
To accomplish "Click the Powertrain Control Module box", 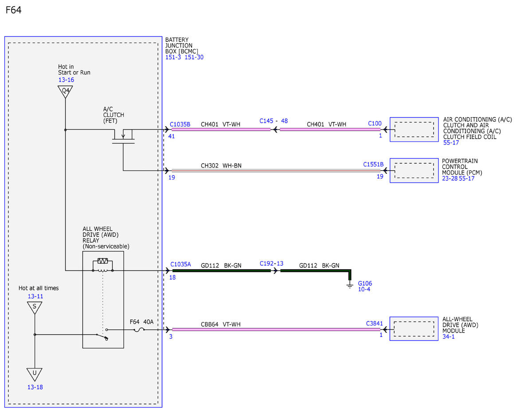I will click(x=414, y=171).
